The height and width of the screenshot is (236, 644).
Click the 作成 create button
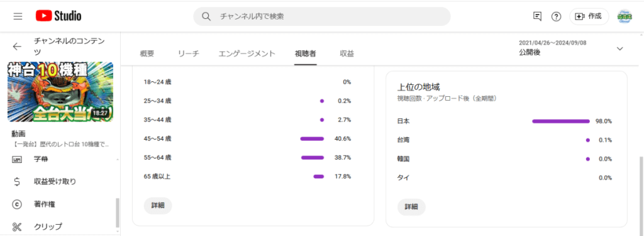pyautogui.click(x=589, y=16)
